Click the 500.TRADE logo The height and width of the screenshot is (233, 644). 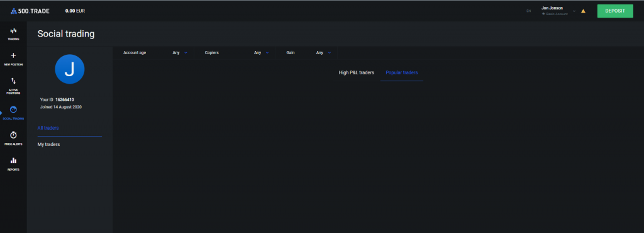30,11
